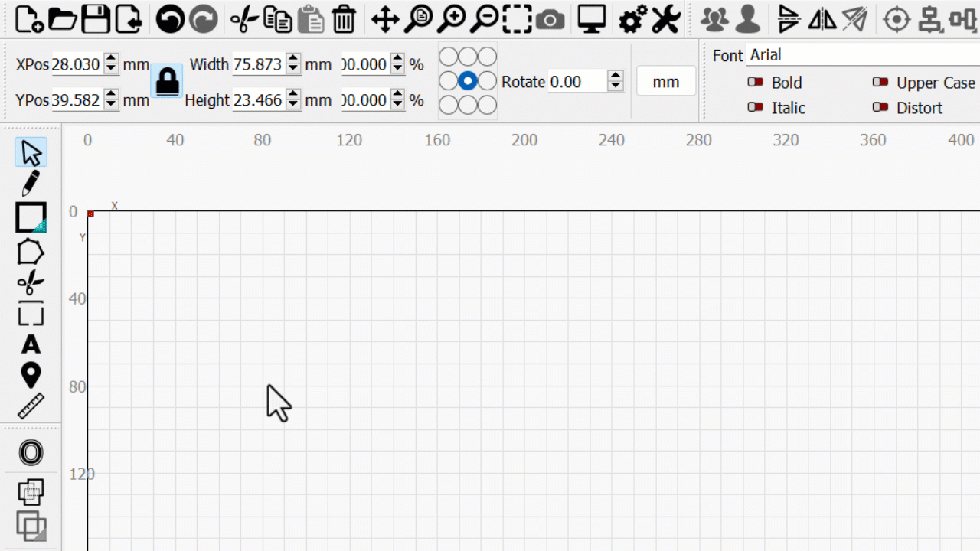Select the Position Laser marker tool

[x=31, y=375]
